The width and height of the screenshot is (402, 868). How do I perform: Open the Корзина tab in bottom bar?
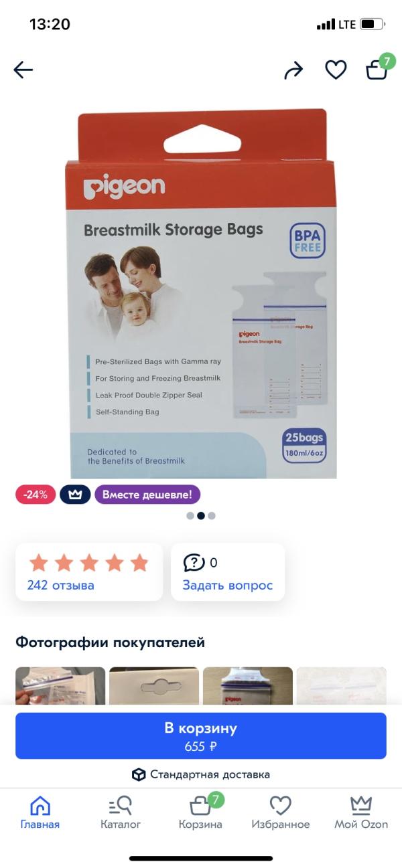click(x=200, y=812)
